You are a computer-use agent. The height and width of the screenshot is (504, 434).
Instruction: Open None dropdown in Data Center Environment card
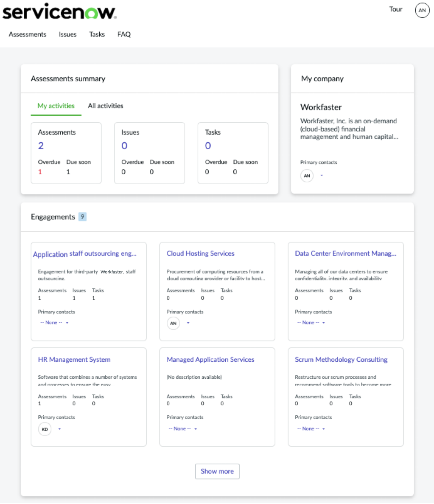coord(311,322)
